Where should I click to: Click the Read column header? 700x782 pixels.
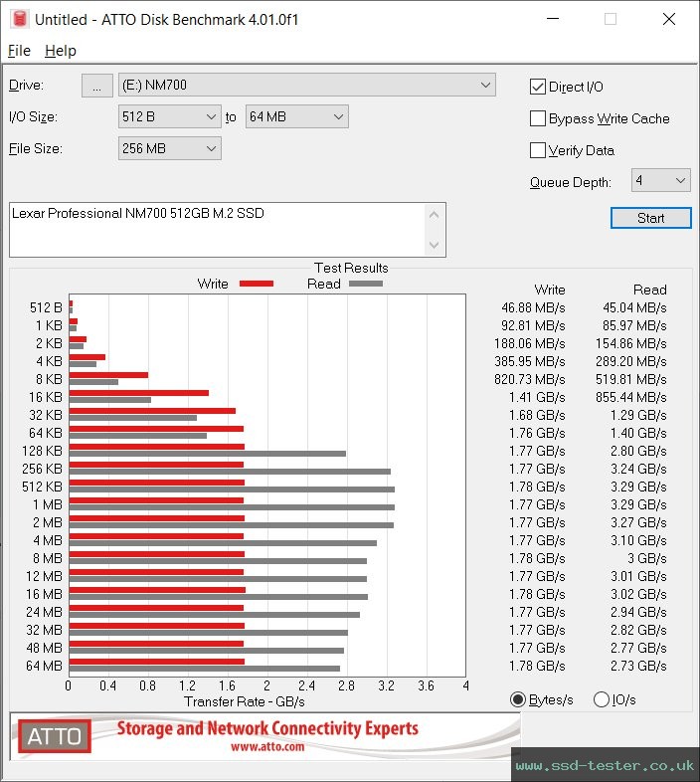[x=649, y=290]
